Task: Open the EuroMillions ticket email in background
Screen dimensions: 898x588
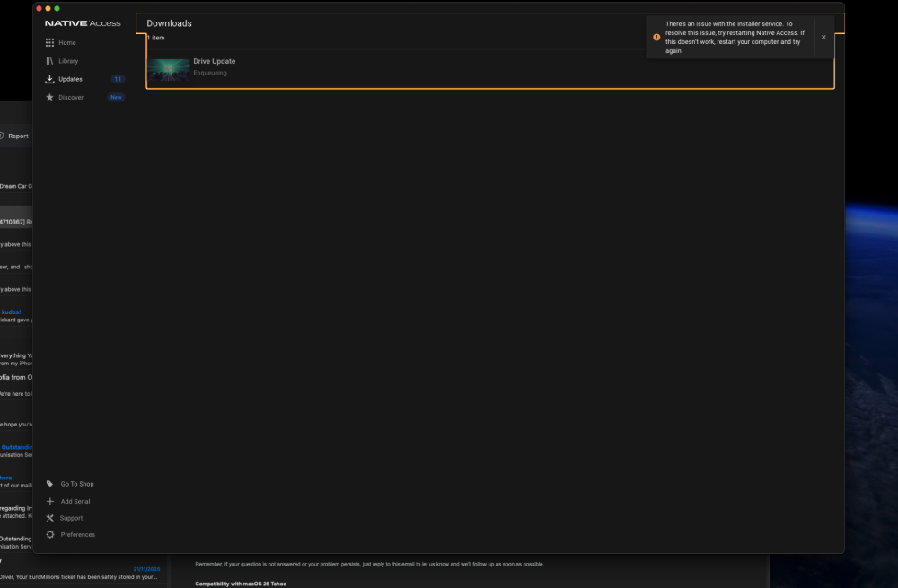Action: pyautogui.click(x=79, y=573)
